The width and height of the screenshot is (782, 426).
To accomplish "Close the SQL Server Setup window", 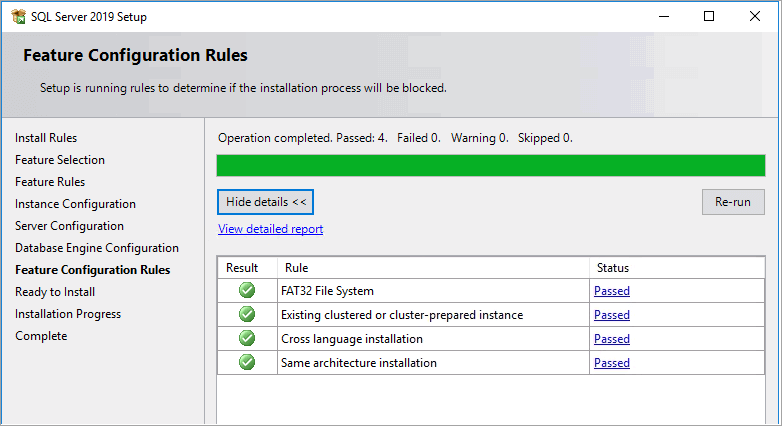I will click(x=755, y=16).
